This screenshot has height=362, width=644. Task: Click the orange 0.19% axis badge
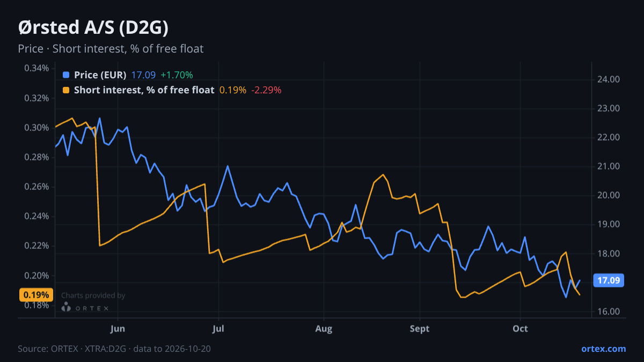pyautogui.click(x=36, y=295)
